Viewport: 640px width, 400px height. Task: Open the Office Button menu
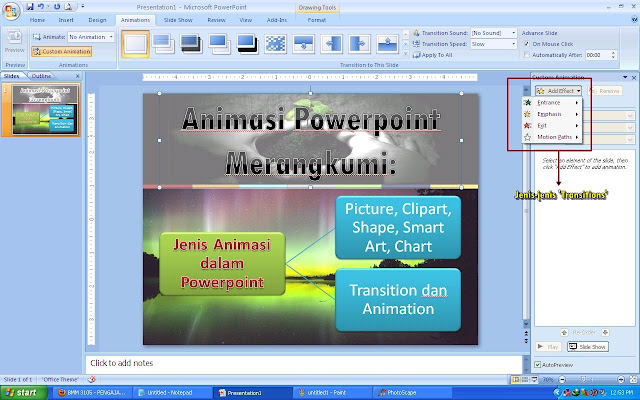11,11
